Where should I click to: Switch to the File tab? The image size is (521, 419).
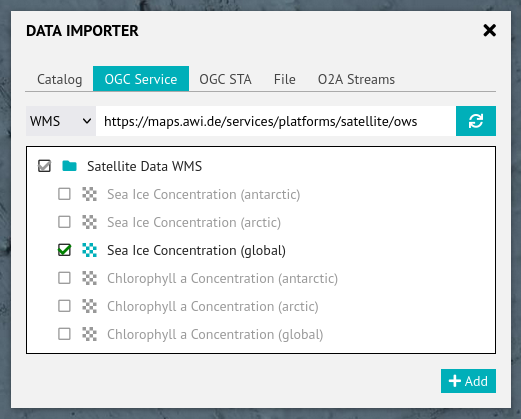(x=285, y=79)
